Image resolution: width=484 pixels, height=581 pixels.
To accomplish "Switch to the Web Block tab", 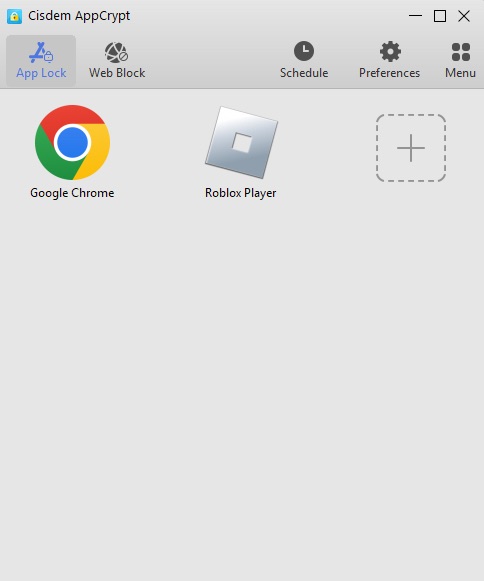I will 117,61.
